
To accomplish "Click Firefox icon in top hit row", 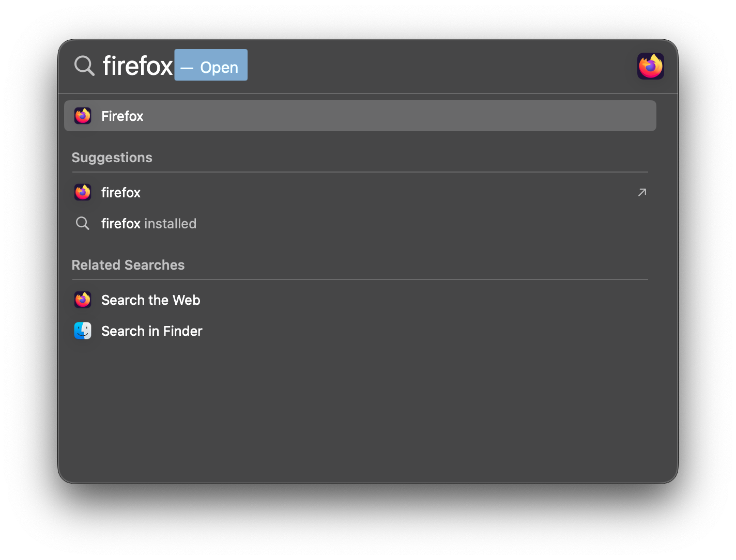I will (x=83, y=116).
